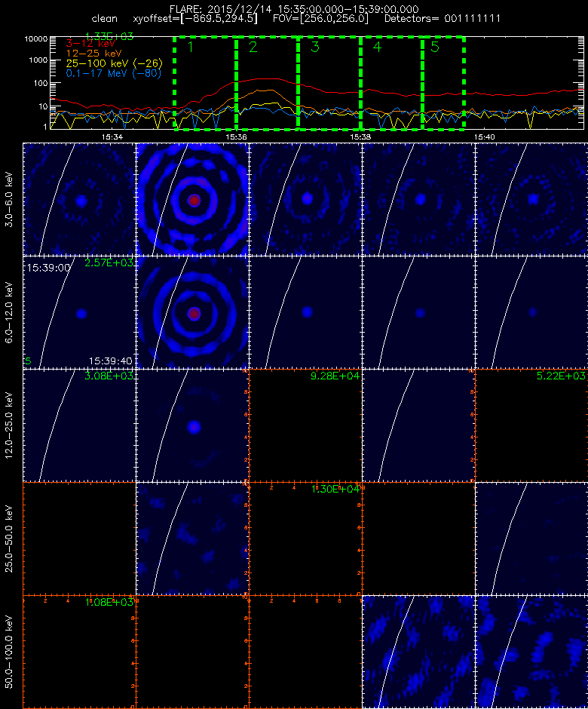Screen dimensions: 588x709
Task: Open the 6.0-12.0 keV panel labeled 15:39:00
Action: pyautogui.click(x=80, y=312)
